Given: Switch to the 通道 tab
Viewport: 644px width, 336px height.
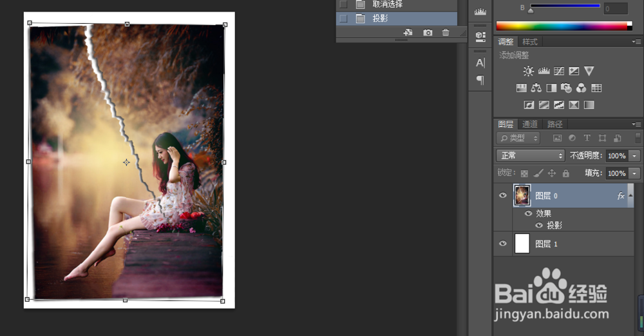Looking at the screenshot, I should tap(530, 124).
